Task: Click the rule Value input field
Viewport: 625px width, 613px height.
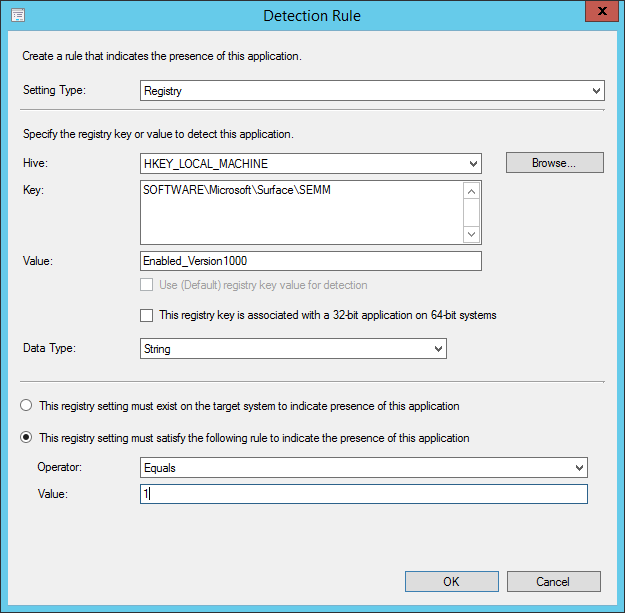Action: pos(364,494)
